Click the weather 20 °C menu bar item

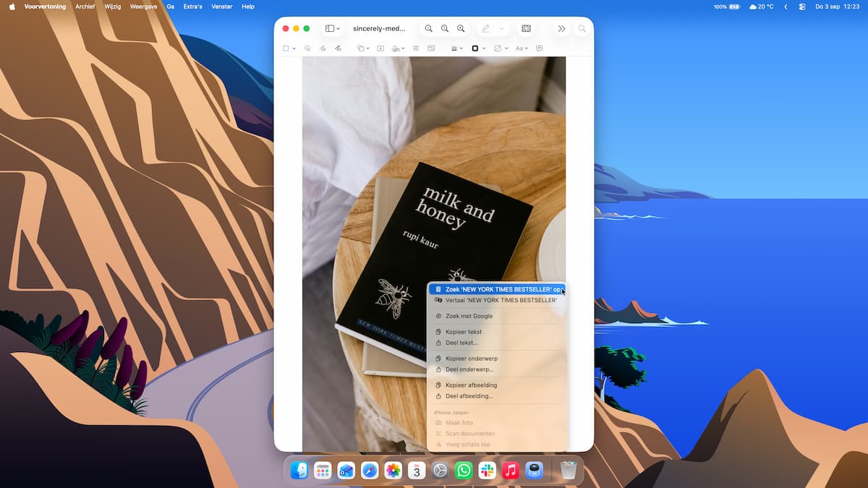click(762, 7)
